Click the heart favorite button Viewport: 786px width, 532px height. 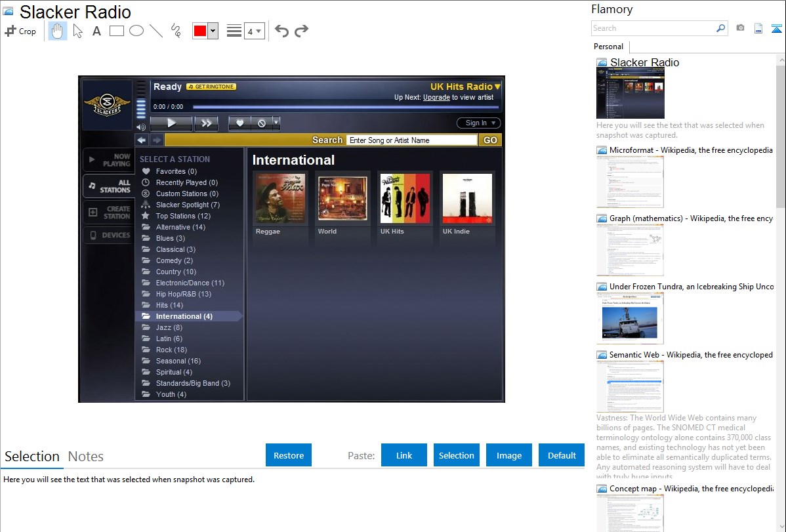(x=239, y=123)
